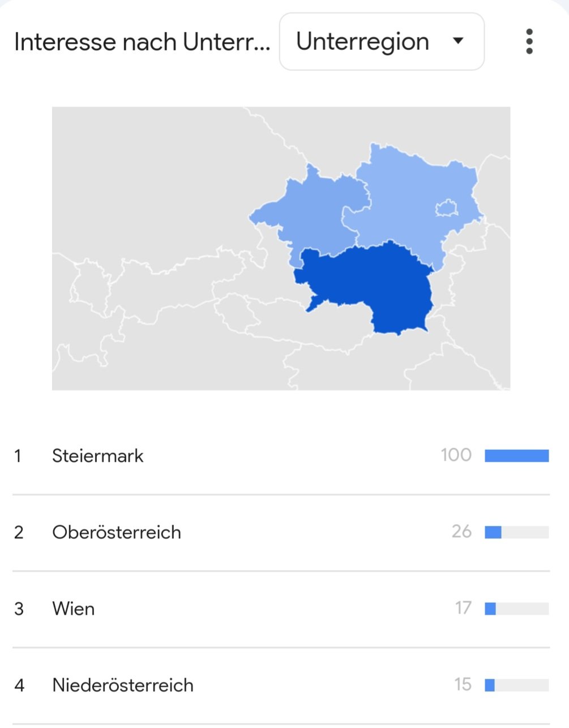Click the Niederösterreich interest bar
This screenshot has width=569, height=728.
click(x=517, y=686)
